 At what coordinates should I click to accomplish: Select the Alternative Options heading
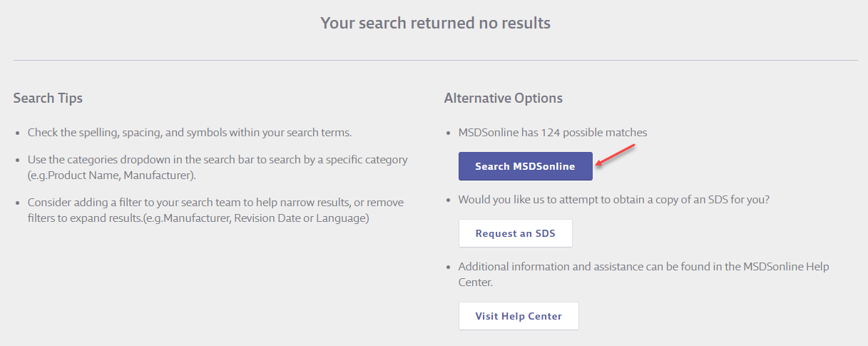pyautogui.click(x=503, y=98)
